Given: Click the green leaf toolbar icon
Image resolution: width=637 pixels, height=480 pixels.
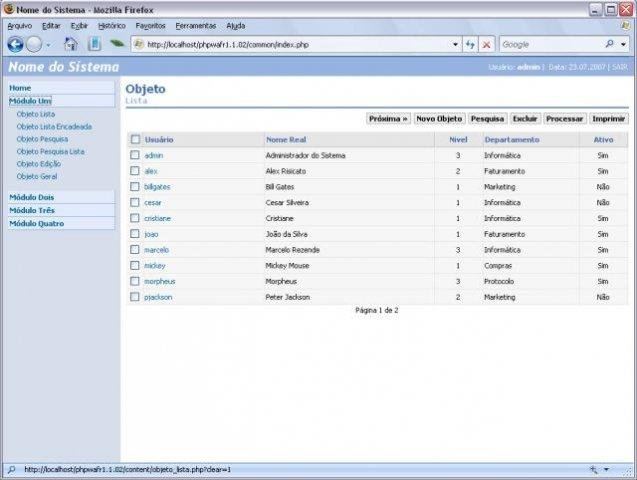Looking at the screenshot, I should tap(117, 43).
